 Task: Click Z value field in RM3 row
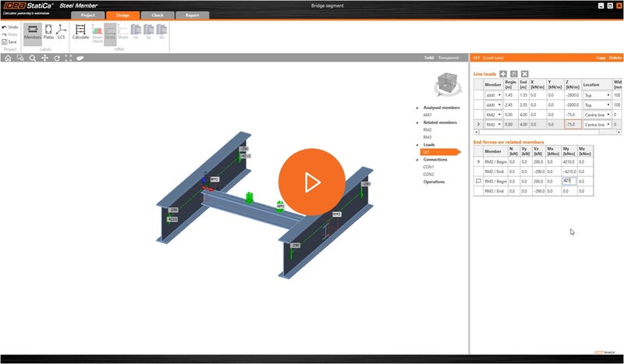point(573,125)
